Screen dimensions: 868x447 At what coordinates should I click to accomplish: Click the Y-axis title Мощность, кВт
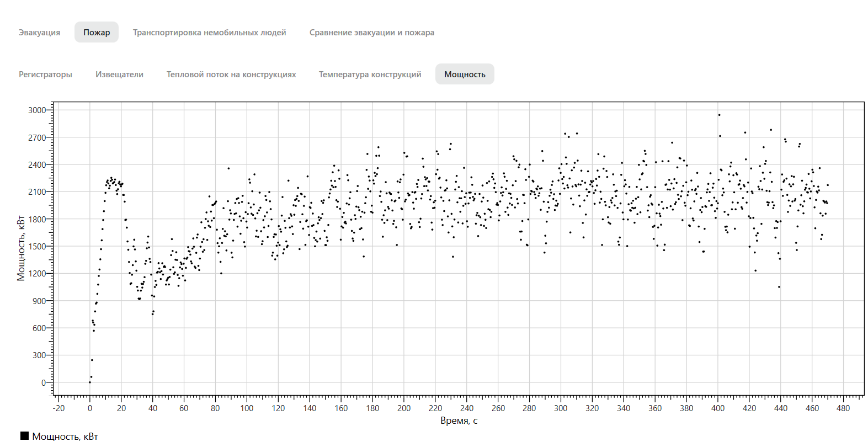(x=21, y=248)
